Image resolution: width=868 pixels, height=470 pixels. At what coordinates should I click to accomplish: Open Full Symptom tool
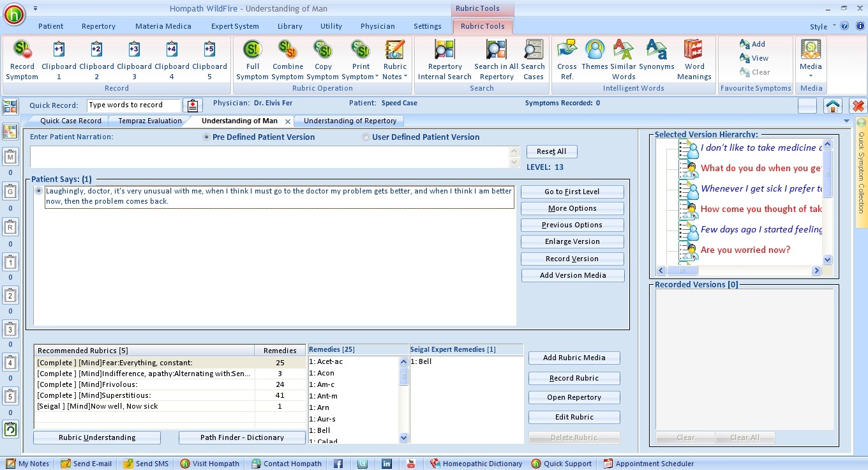[x=253, y=50]
